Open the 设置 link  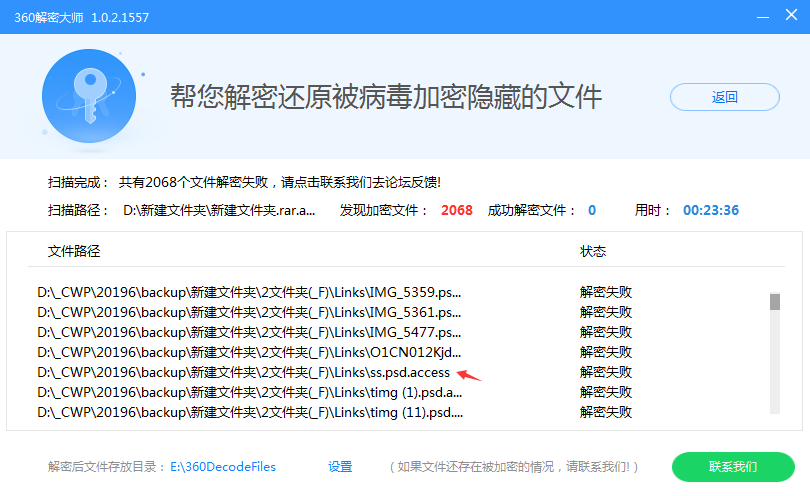click(340, 467)
